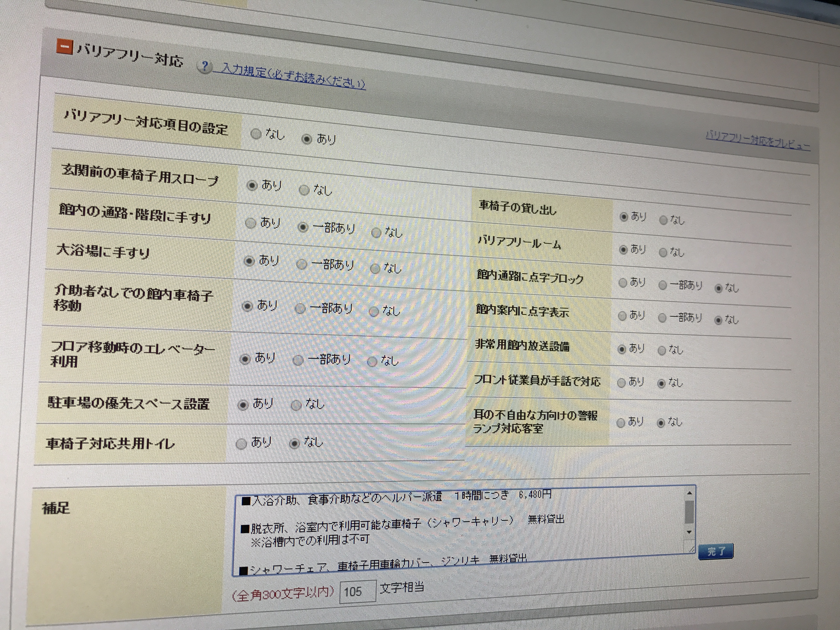The height and width of the screenshot is (630, 840).
Task: Click the 補足 textarea scroll down arrow
Action: (689, 532)
